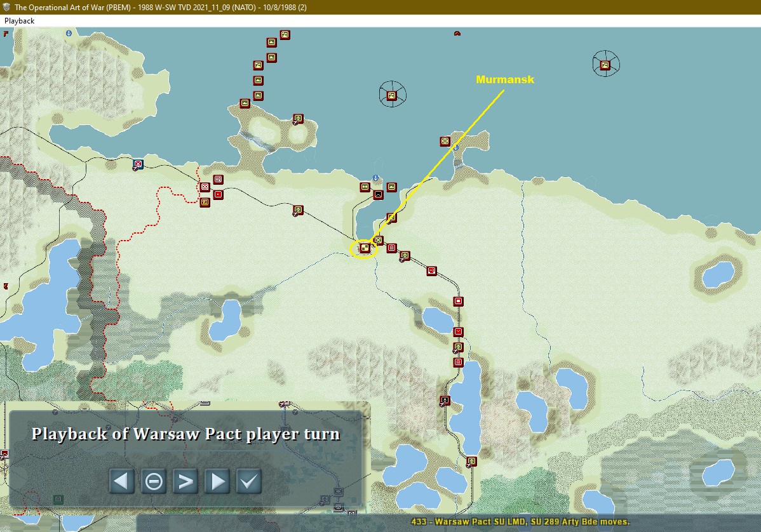
Task: Click the small red marker at the top of the sea
Action: 457,34
